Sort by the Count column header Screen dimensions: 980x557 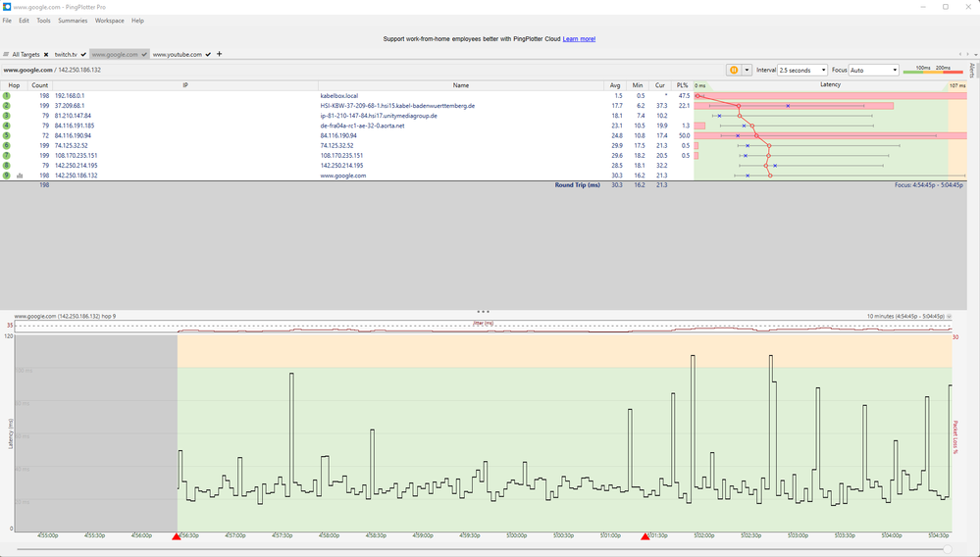40,85
